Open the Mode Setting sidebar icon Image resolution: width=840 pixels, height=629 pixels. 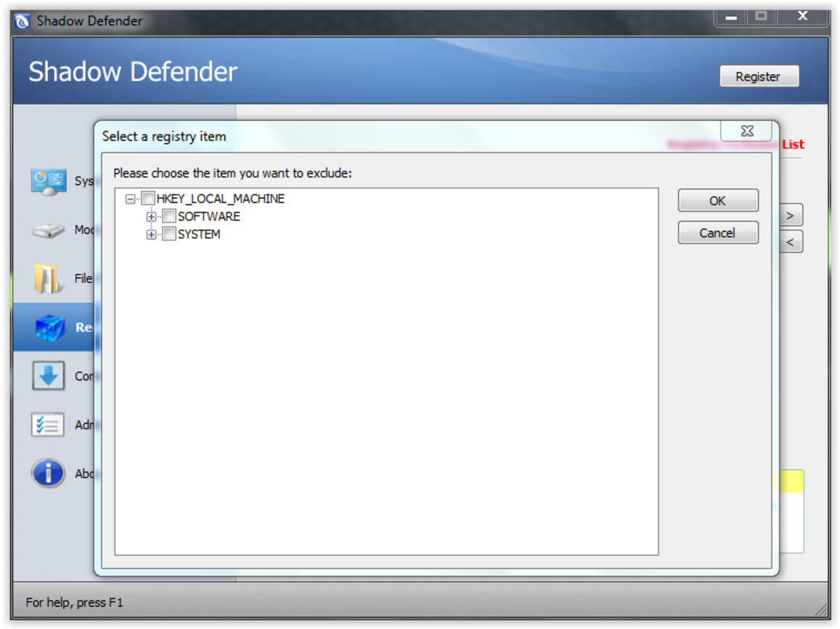47,230
